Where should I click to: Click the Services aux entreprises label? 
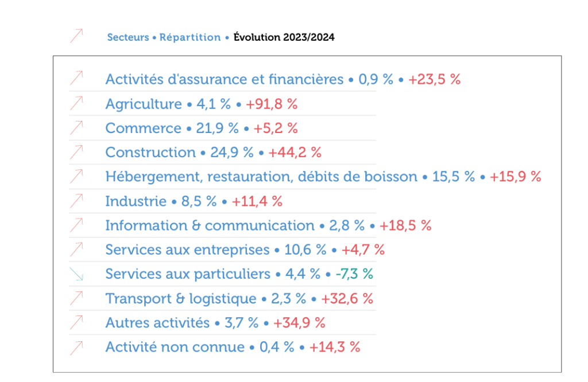(x=187, y=250)
